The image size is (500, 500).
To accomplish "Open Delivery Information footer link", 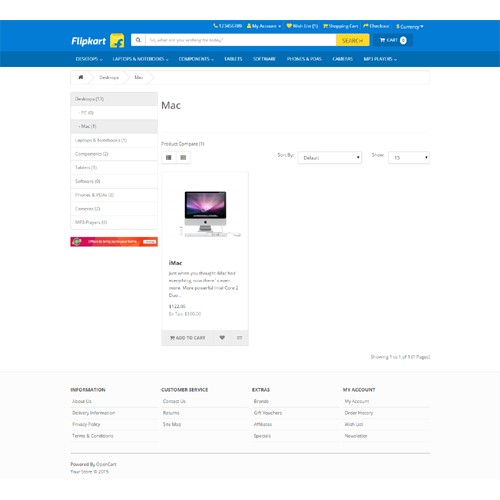I will [94, 413].
